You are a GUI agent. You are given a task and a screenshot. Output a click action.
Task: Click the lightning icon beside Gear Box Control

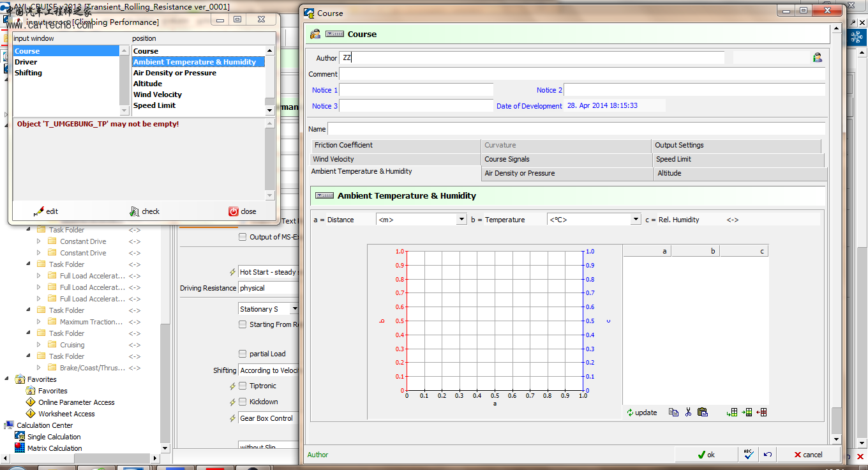(x=233, y=418)
